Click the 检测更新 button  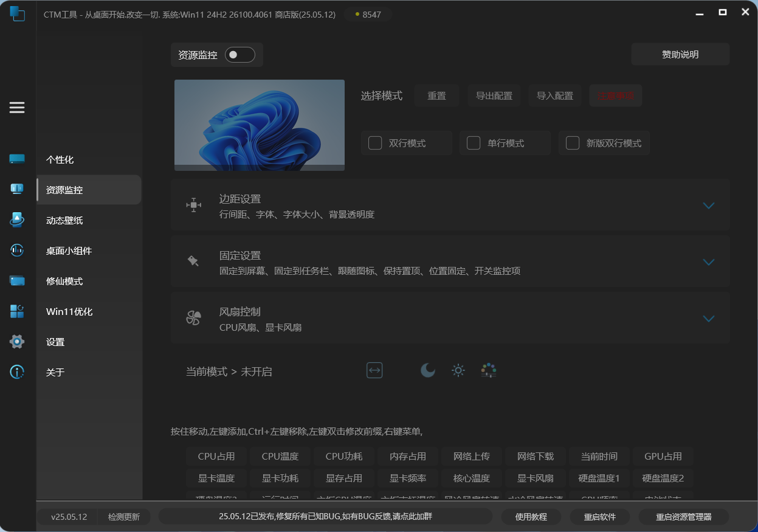(124, 517)
